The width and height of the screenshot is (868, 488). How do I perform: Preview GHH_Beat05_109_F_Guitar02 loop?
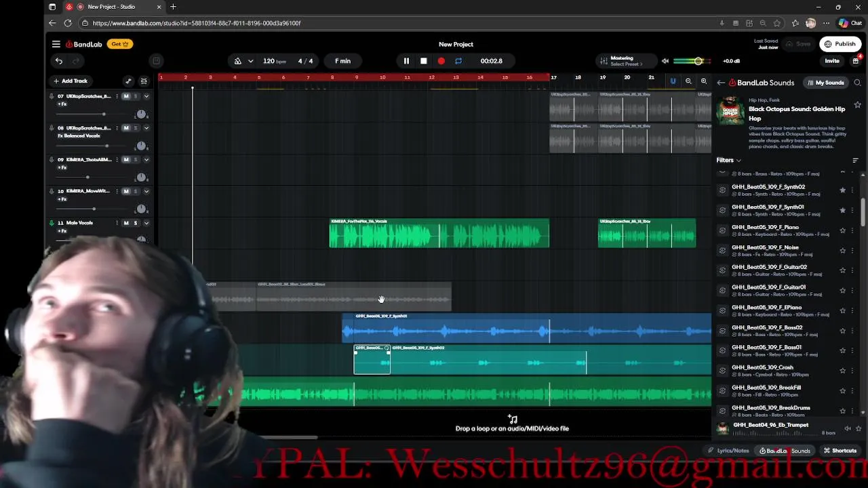(x=723, y=270)
